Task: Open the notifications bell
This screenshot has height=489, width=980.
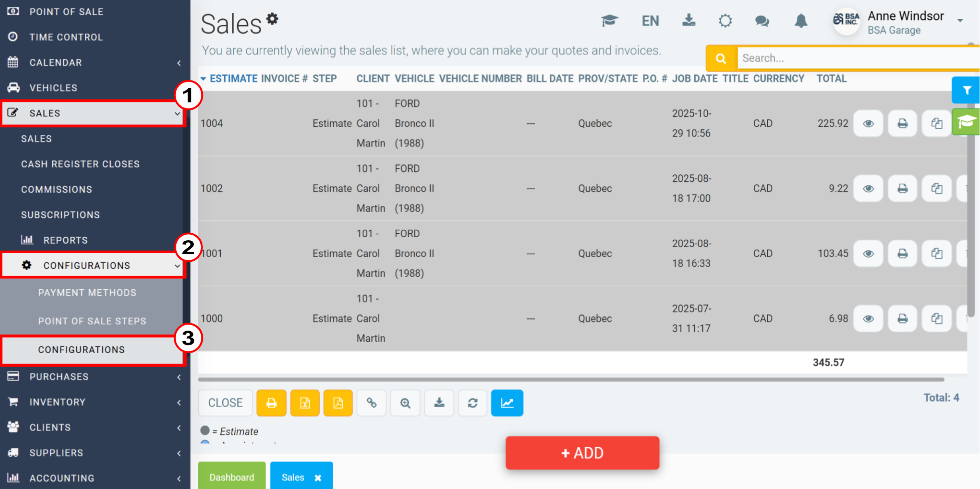Action: pos(801,21)
